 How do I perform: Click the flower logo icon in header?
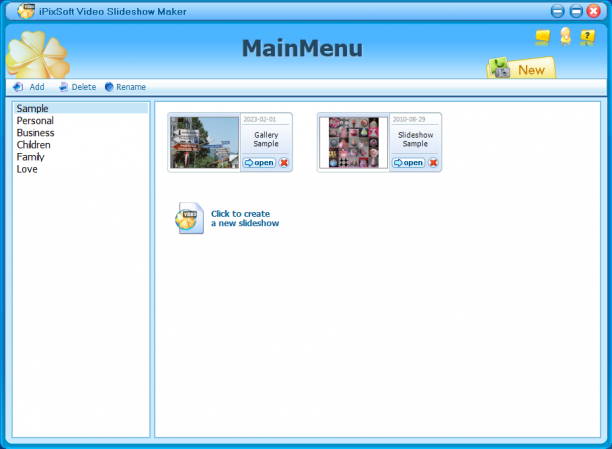(38, 54)
